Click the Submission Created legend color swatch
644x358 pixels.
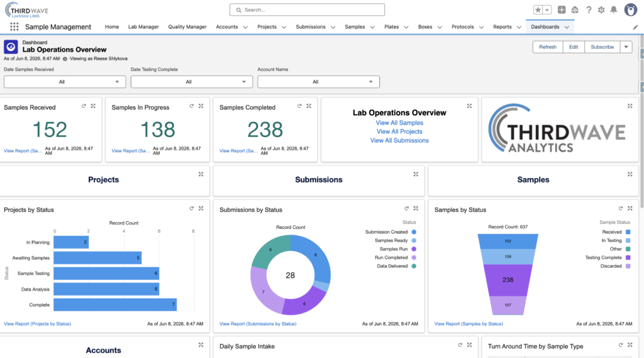(x=414, y=232)
